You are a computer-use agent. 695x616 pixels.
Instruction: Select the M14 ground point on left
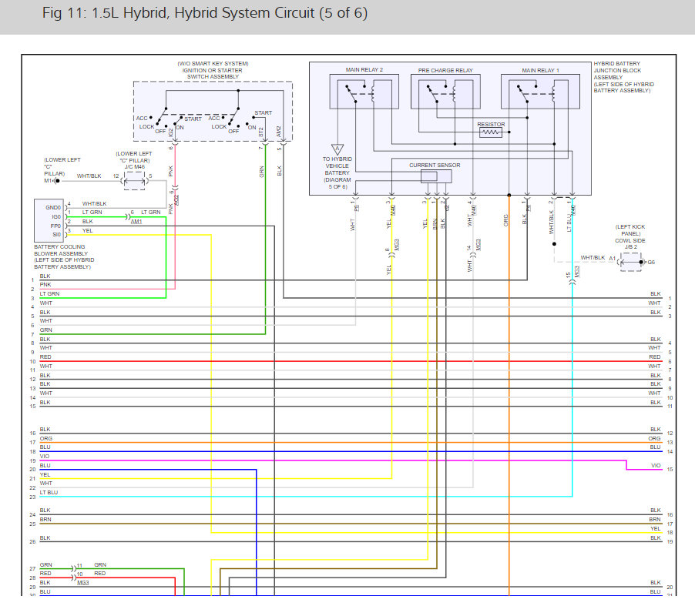pyautogui.click(x=56, y=181)
